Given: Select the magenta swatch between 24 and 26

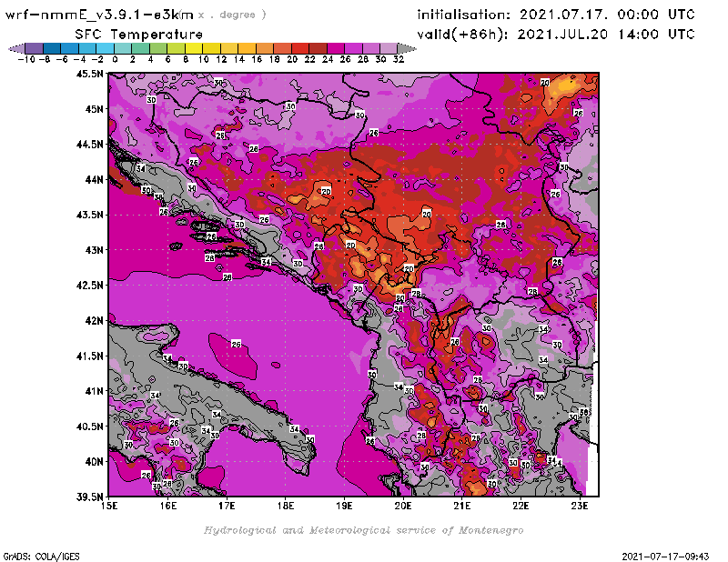Looking at the screenshot, I should (x=336, y=48).
